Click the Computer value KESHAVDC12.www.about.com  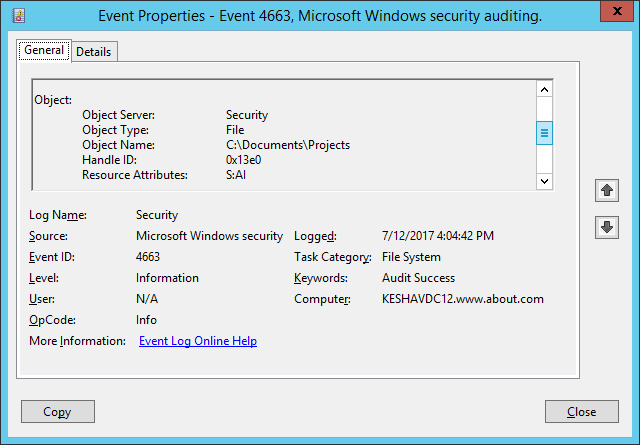(x=463, y=299)
